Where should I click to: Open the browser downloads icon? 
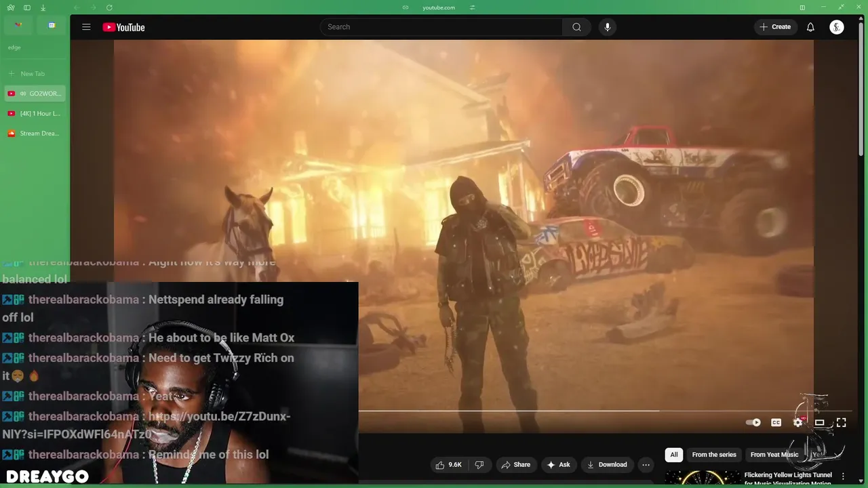tap(43, 7)
